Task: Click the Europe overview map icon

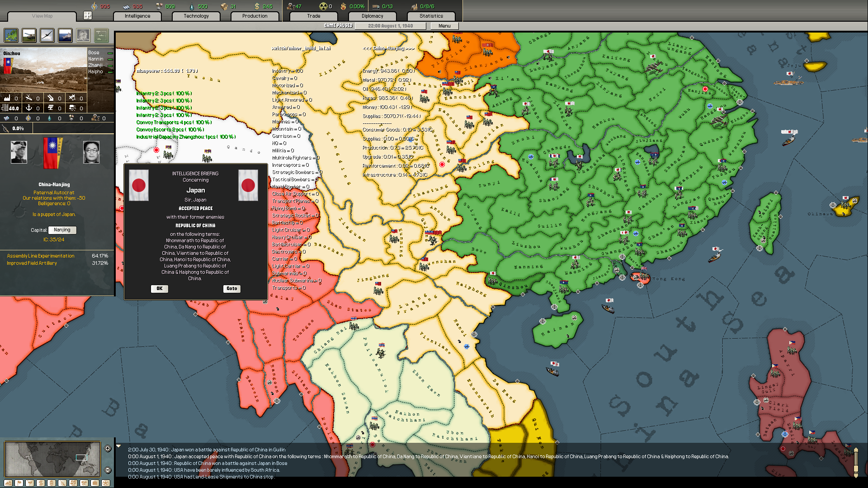Action: (x=10, y=35)
